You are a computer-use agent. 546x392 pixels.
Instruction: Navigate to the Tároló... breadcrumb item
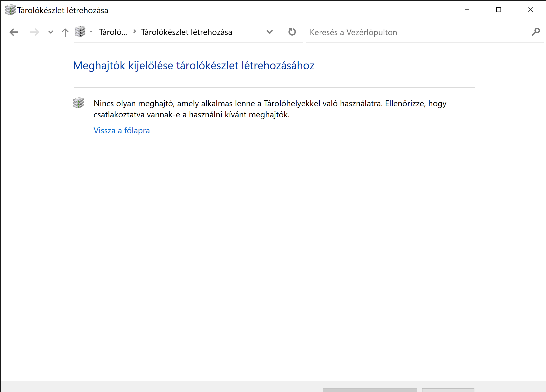pos(113,32)
